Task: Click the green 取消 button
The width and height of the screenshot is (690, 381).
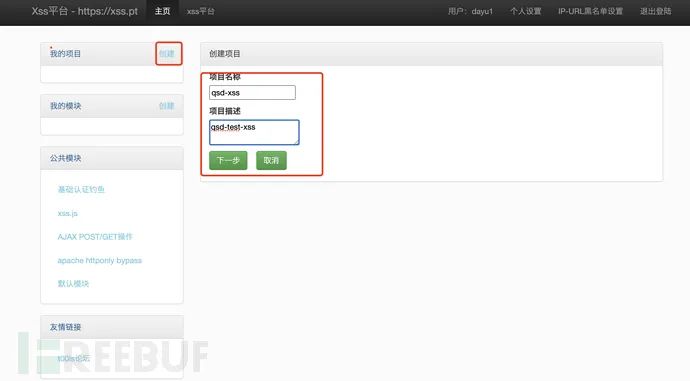Action: point(271,161)
